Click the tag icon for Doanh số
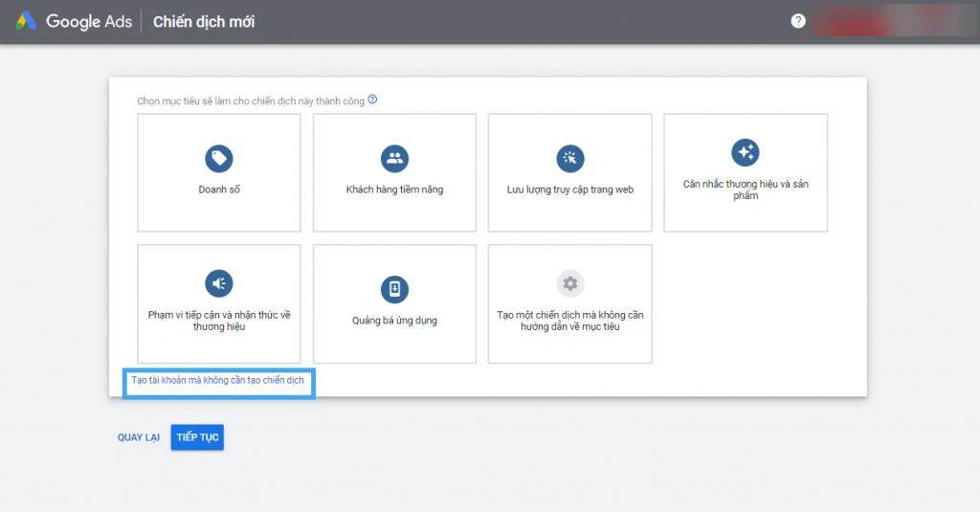980x512 pixels. pyautogui.click(x=219, y=158)
